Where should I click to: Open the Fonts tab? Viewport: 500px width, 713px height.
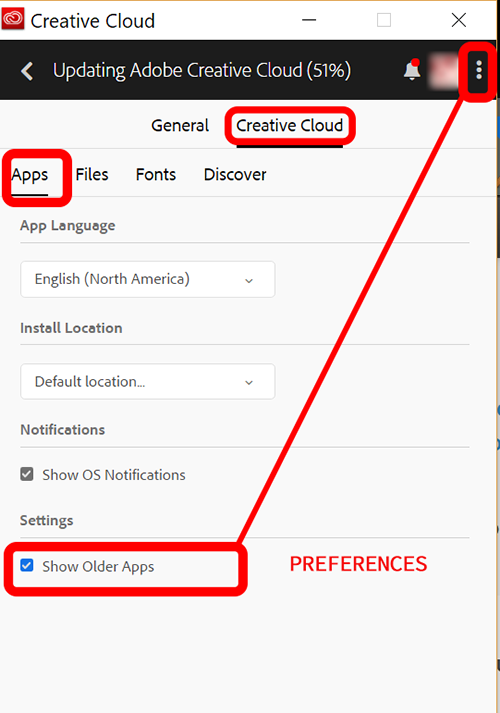pos(156,175)
